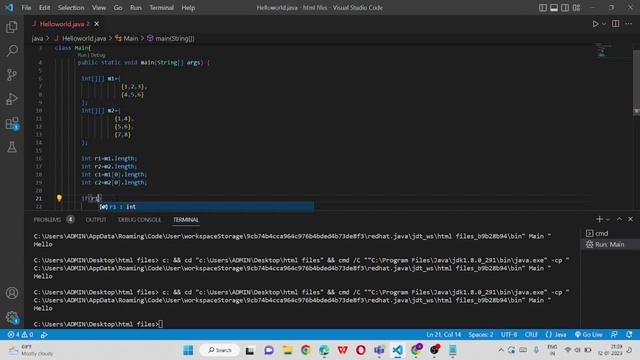The width and height of the screenshot is (640, 360).
Task: Toggle the primary side bar layout icon
Action: (x=542, y=8)
